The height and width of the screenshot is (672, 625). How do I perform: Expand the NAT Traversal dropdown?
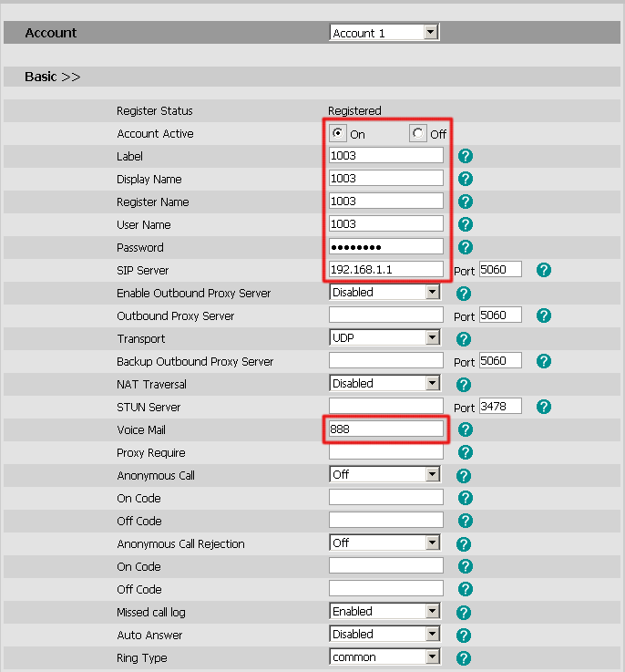click(x=384, y=383)
